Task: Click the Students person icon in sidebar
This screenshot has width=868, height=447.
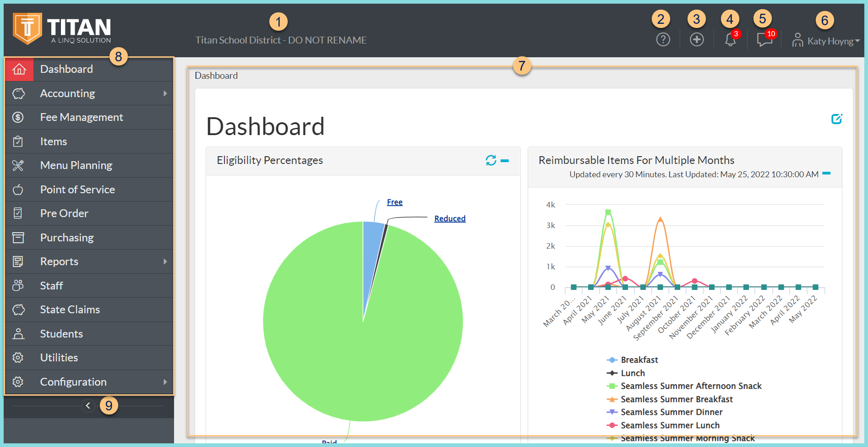Action: (x=19, y=333)
